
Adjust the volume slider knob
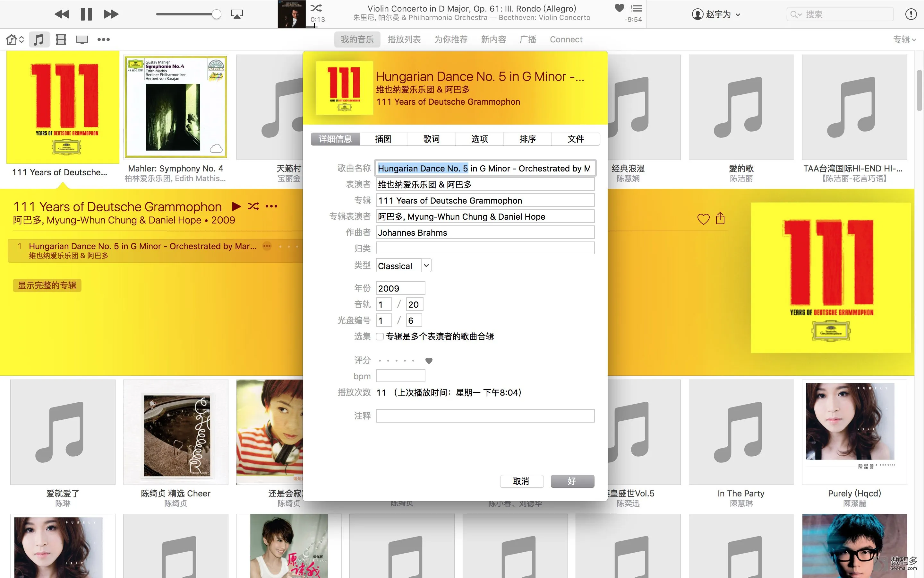click(x=216, y=14)
